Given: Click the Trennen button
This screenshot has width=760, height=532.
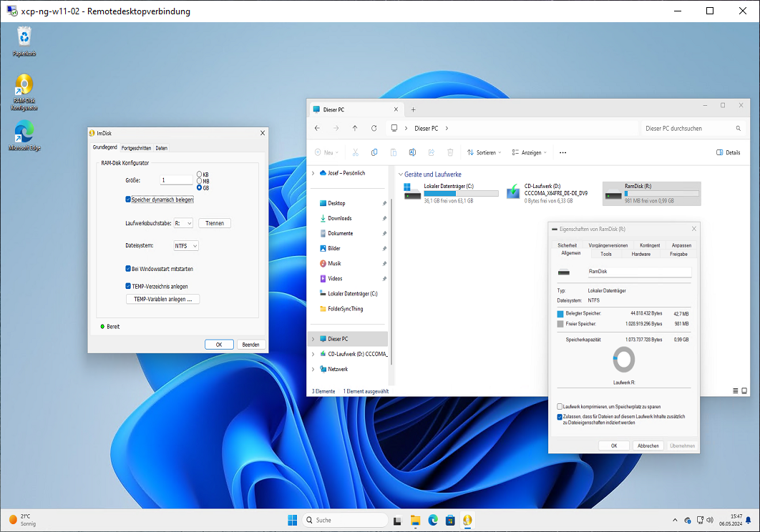Looking at the screenshot, I should (x=215, y=223).
